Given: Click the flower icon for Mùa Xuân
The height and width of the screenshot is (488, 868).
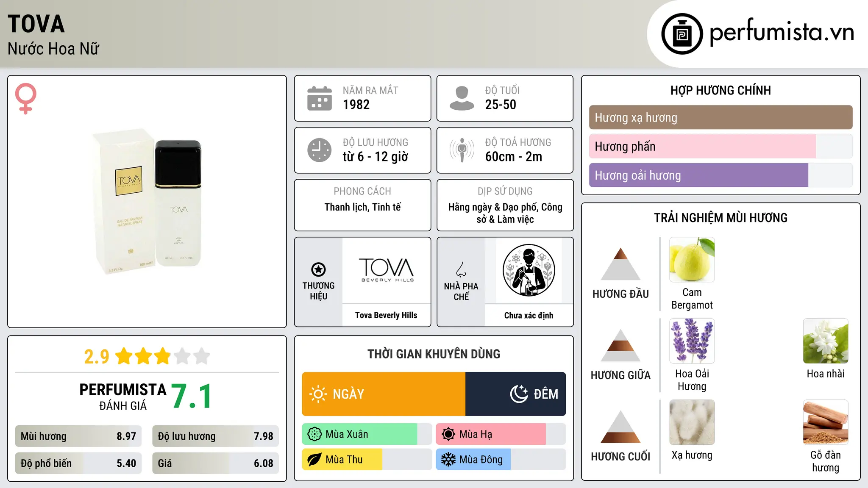Looking at the screenshot, I should pos(314,434).
